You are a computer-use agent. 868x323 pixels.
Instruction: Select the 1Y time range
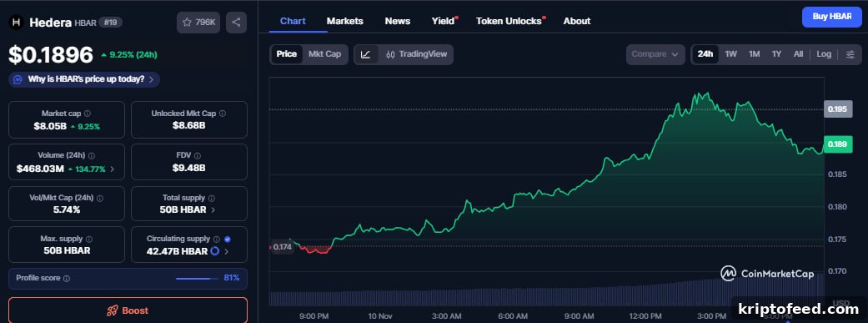pos(776,54)
